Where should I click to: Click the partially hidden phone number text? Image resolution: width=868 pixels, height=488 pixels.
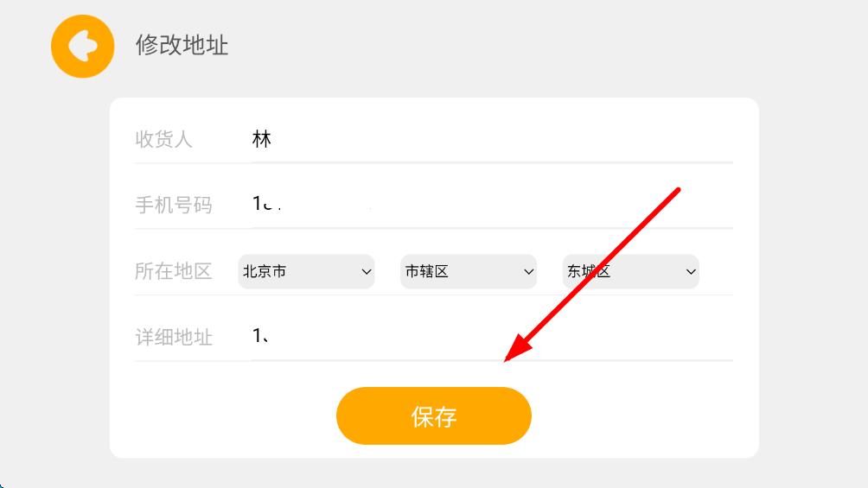click(x=266, y=205)
